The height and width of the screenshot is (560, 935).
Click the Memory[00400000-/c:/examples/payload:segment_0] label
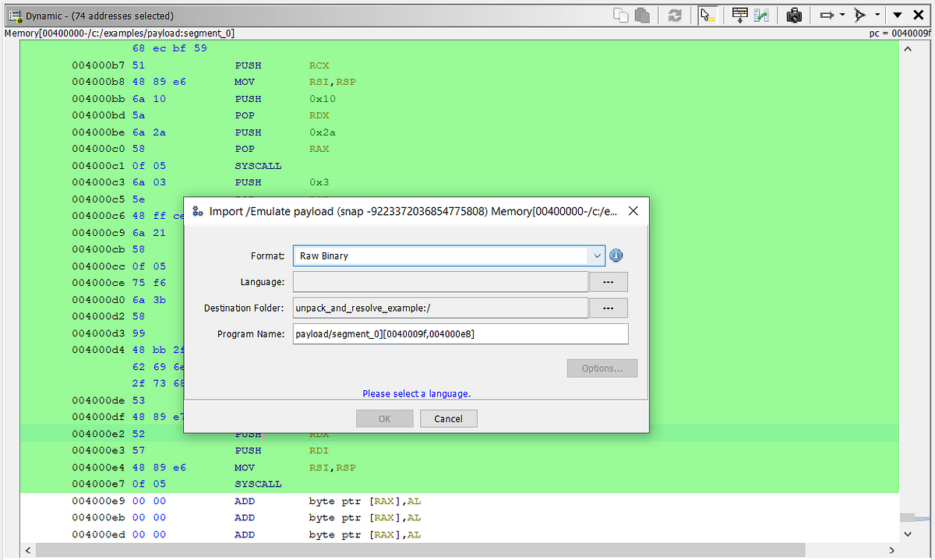point(119,33)
